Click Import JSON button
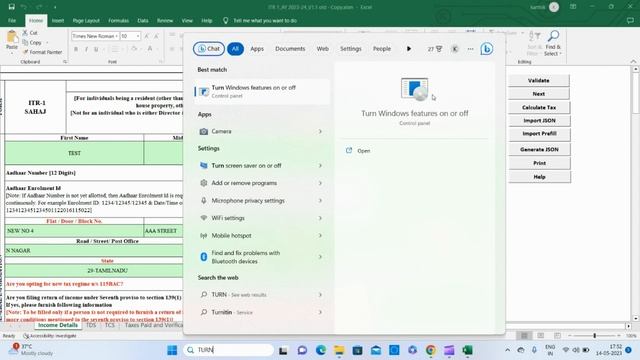 (x=539, y=121)
